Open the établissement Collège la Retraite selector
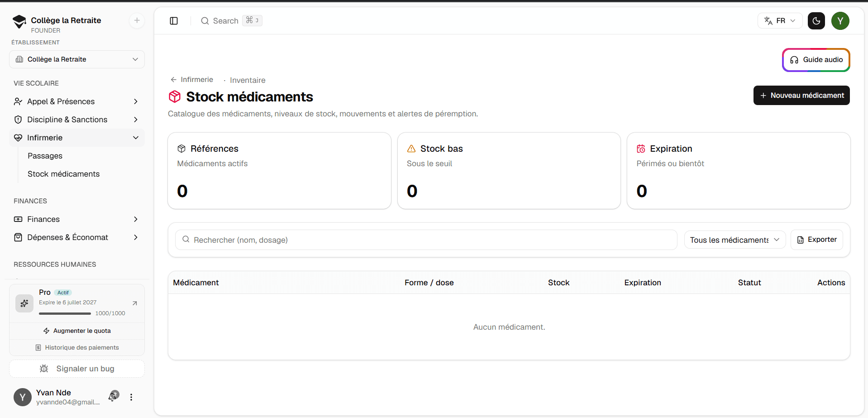 coord(77,59)
